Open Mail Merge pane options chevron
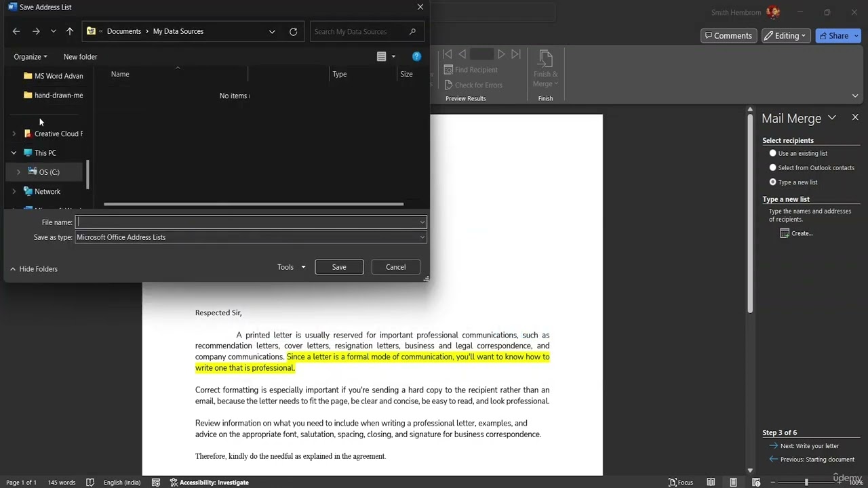This screenshot has height=488, width=868. 832,117
